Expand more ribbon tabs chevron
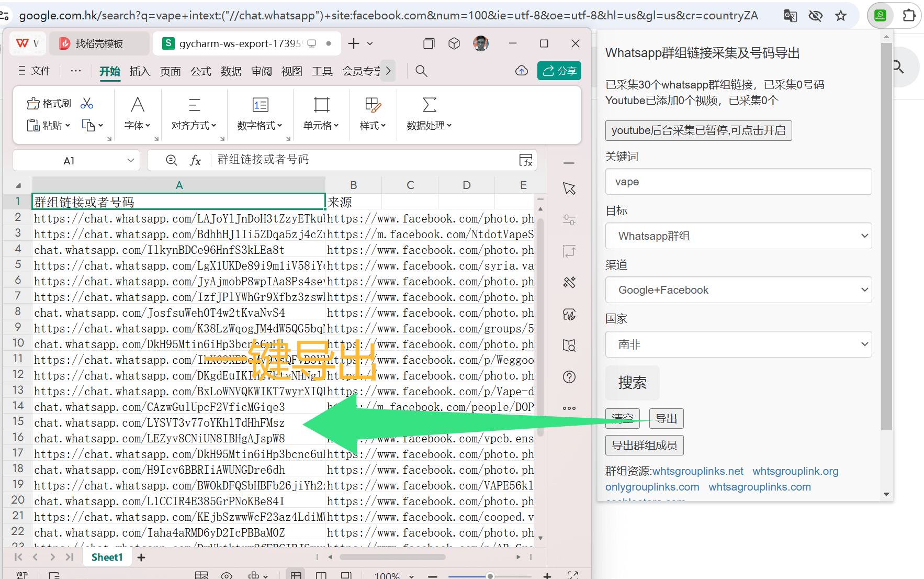Screen dimensions: 924x579 tap(388, 71)
